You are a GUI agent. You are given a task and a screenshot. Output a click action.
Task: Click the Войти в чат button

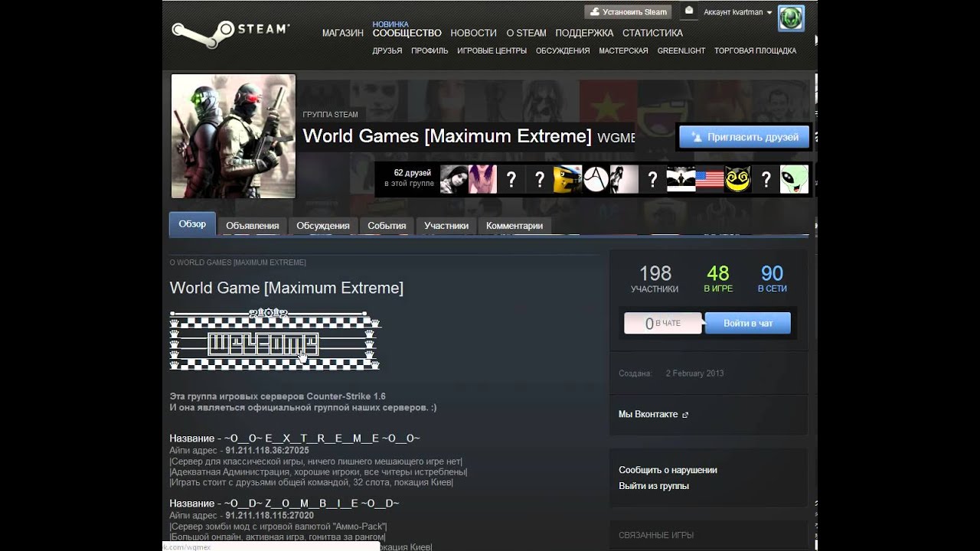coord(747,323)
